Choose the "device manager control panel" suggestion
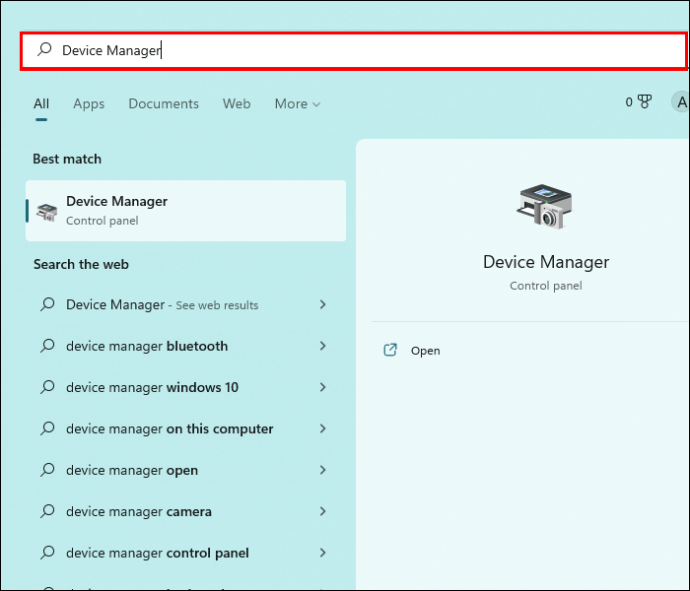The image size is (690, 591). [157, 553]
